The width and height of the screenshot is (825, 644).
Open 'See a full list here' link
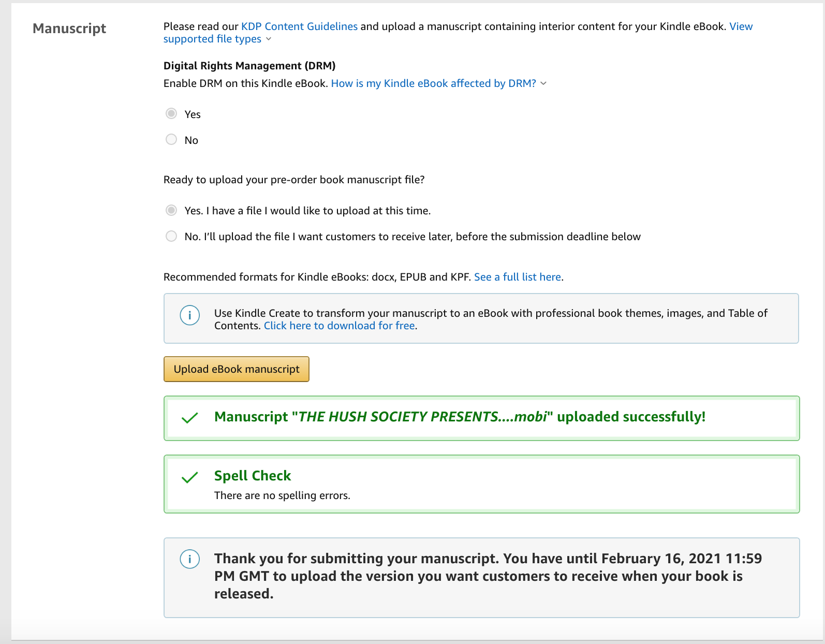pyautogui.click(x=518, y=277)
